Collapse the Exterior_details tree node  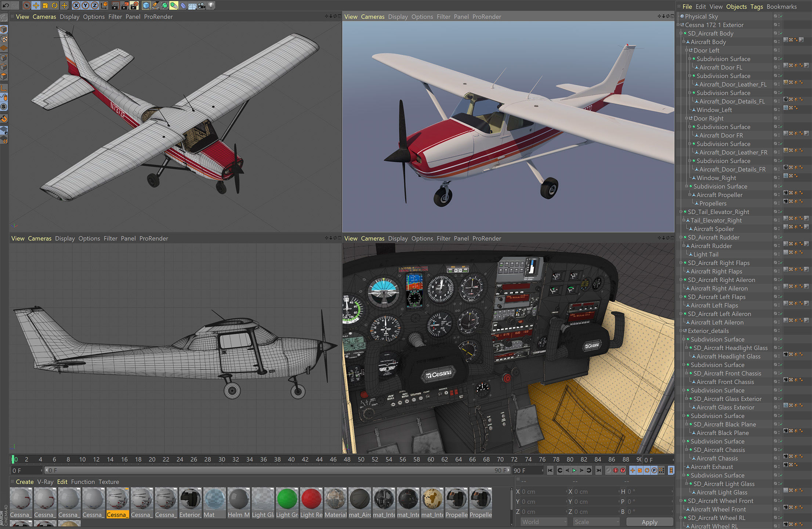click(x=681, y=331)
